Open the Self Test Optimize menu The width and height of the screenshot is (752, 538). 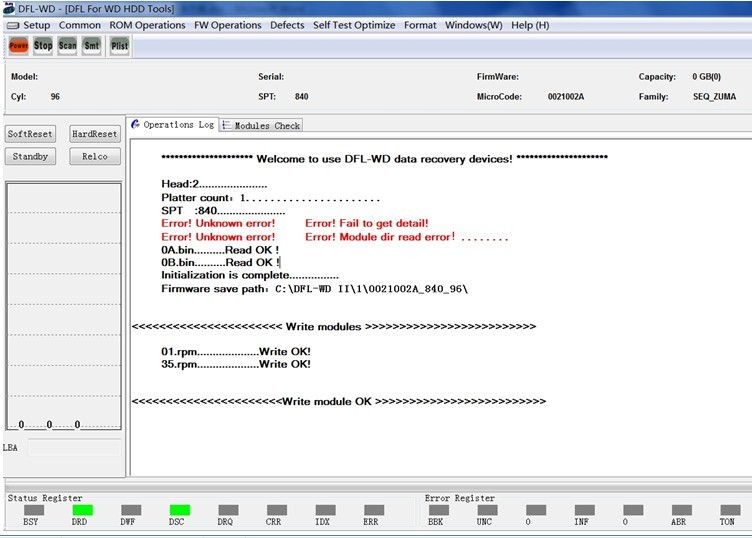pyautogui.click(x=354, y=25)
